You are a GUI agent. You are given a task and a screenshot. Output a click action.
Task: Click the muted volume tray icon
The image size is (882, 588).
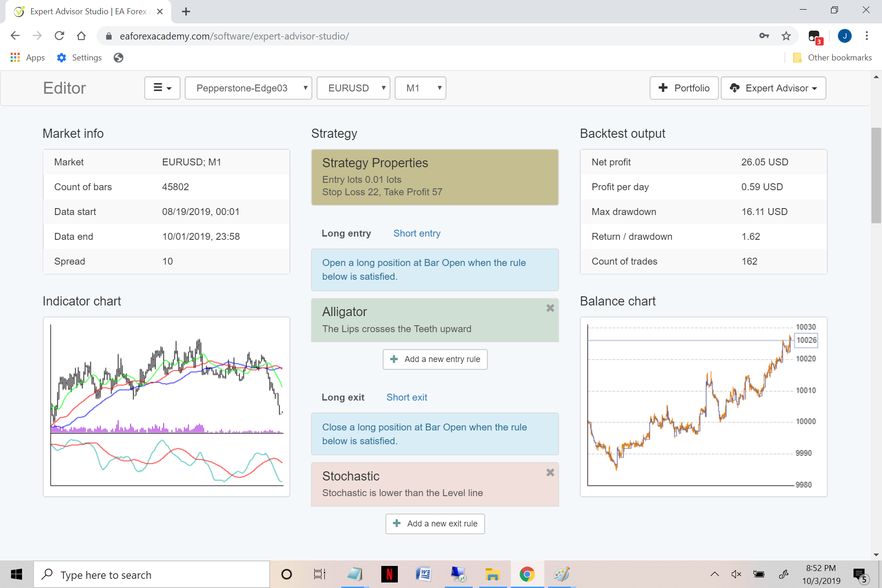736,574
